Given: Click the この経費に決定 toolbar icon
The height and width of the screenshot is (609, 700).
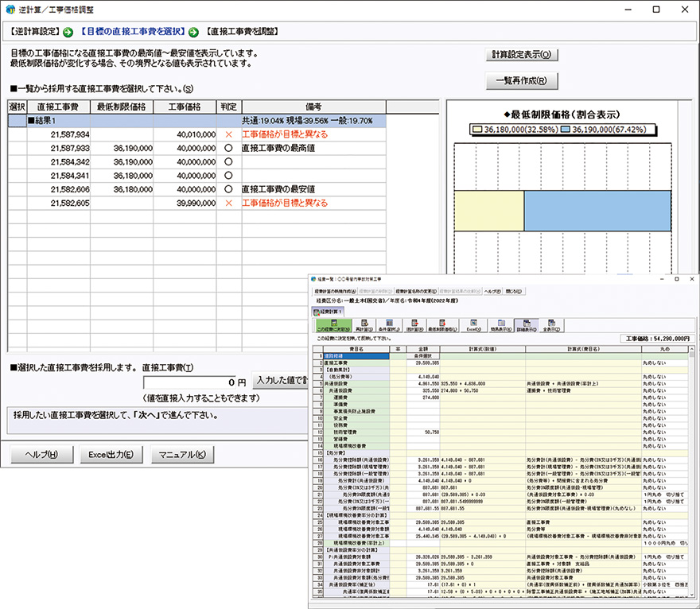Looking at the screenshot, I should [329, 325].
